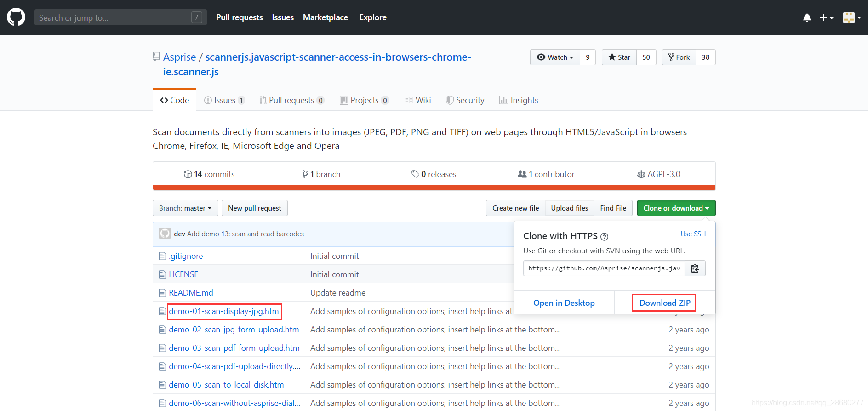
Task: Open demo-01-scan-display-jpg.htm
Action: click(224, 311)
